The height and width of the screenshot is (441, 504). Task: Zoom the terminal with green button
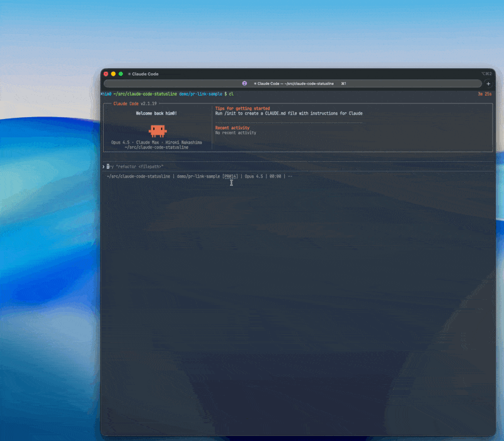pyautogui.click(x=120, y=74)
